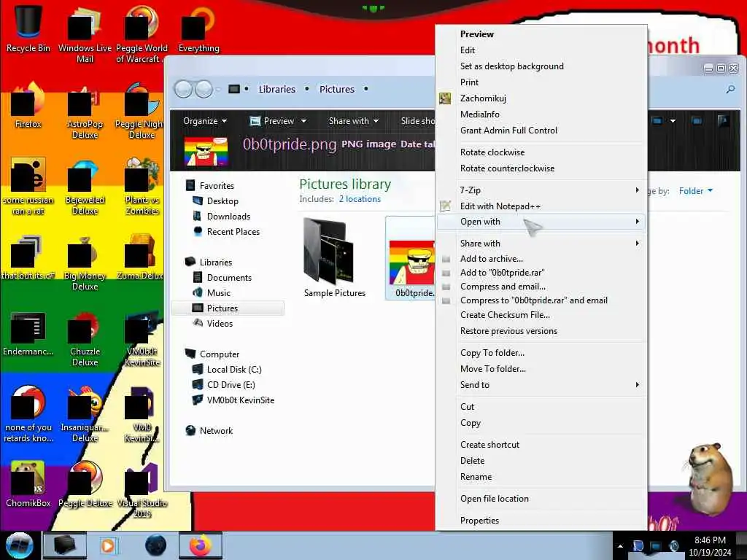Open the Sample Pictures folder
Image resolution: width=747 pixels, height=560 pixels.
click(334, 257)
